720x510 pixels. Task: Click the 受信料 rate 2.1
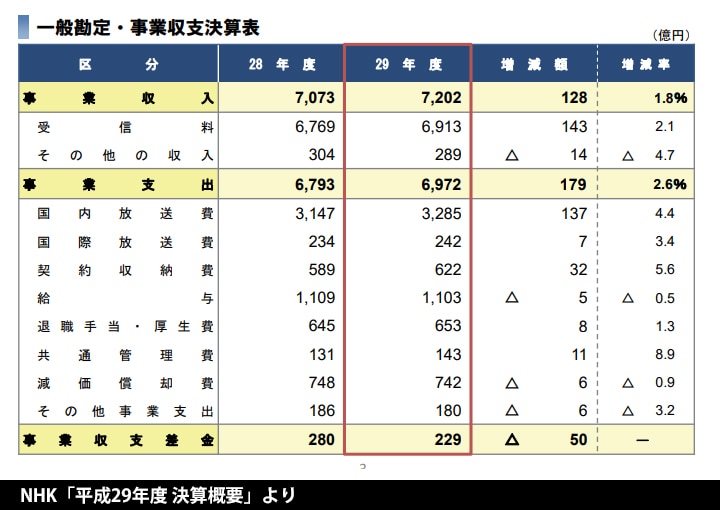(x=664, y=127)
